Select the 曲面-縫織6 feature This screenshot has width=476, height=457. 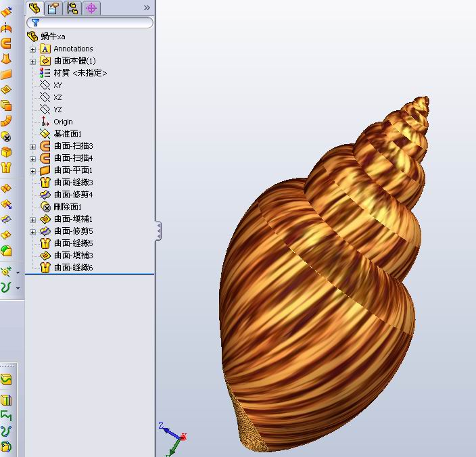pyautogui.click(x=66, y=268)
